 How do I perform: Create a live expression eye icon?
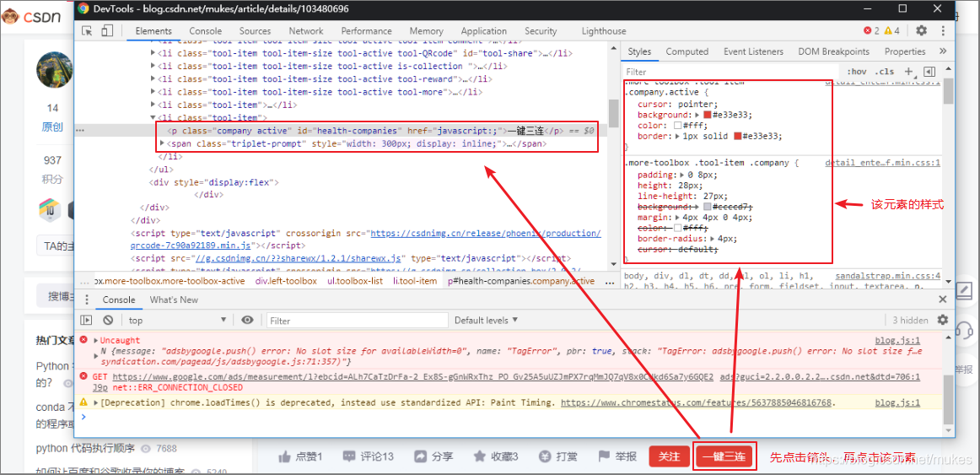(x=247, y=320)
